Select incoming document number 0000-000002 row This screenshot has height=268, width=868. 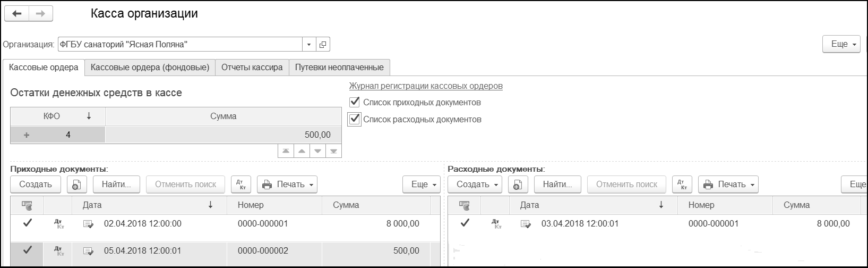click(x=263, y=250)
